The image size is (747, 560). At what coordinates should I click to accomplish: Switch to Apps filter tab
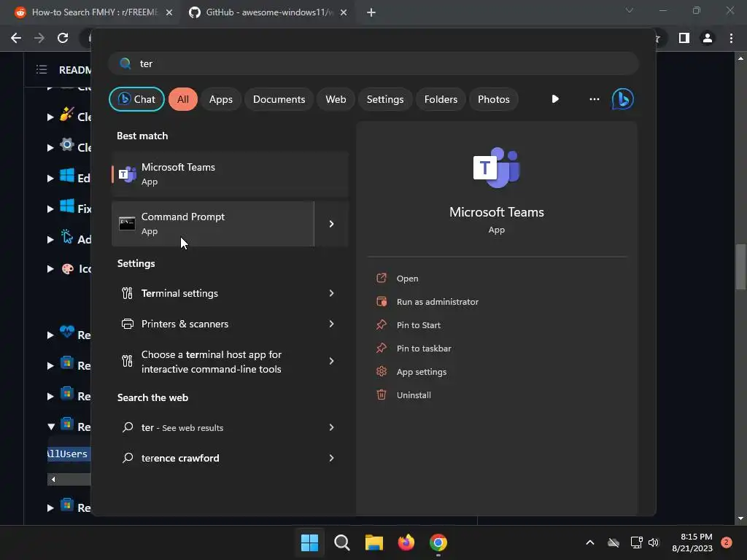point(220,99)
